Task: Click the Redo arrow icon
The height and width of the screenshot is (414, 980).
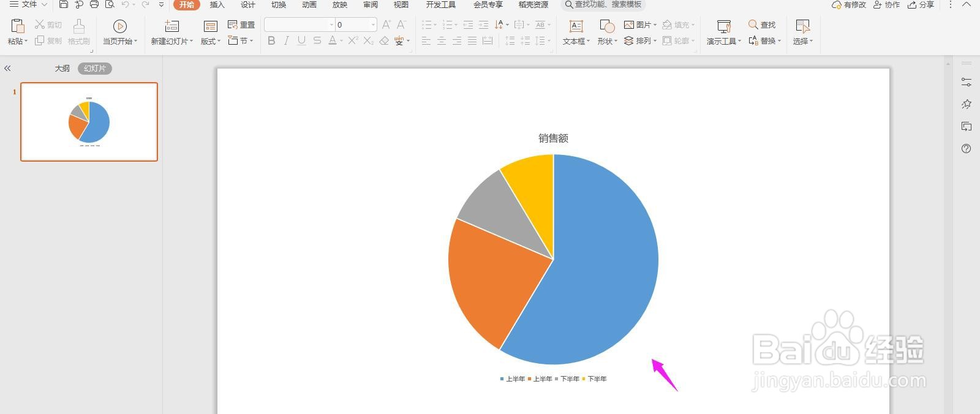Action: click(145, 4)
